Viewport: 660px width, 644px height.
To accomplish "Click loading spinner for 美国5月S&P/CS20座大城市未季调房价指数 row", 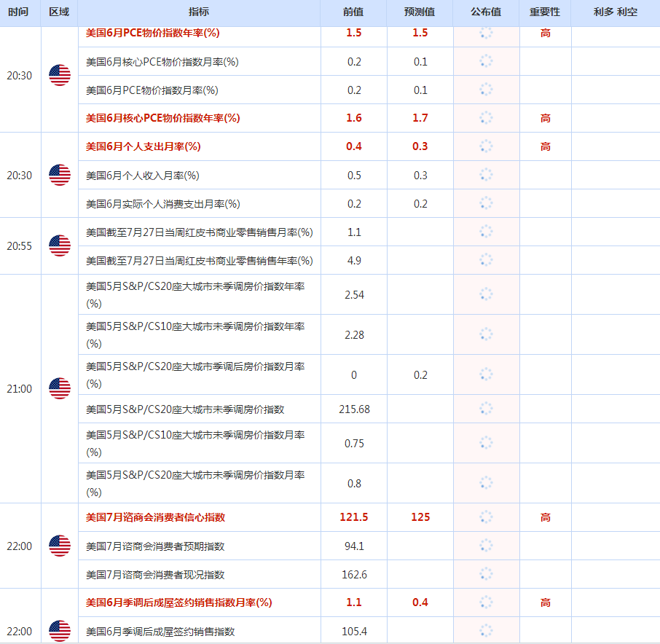I will point(486,409).
